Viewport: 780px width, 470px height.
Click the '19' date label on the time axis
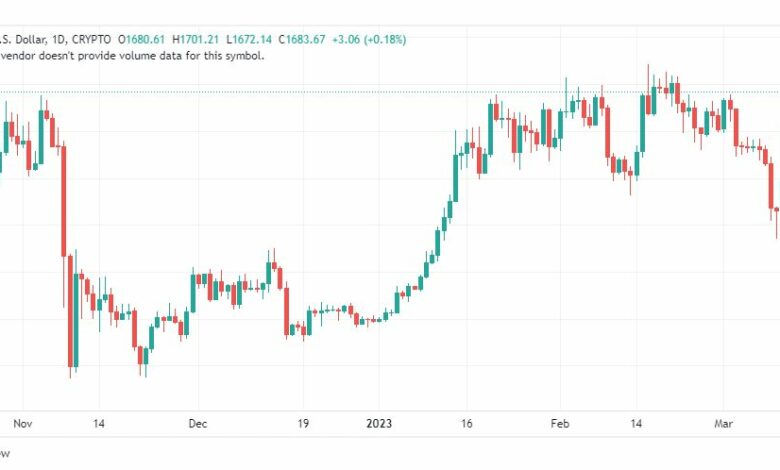coord(303,424)
